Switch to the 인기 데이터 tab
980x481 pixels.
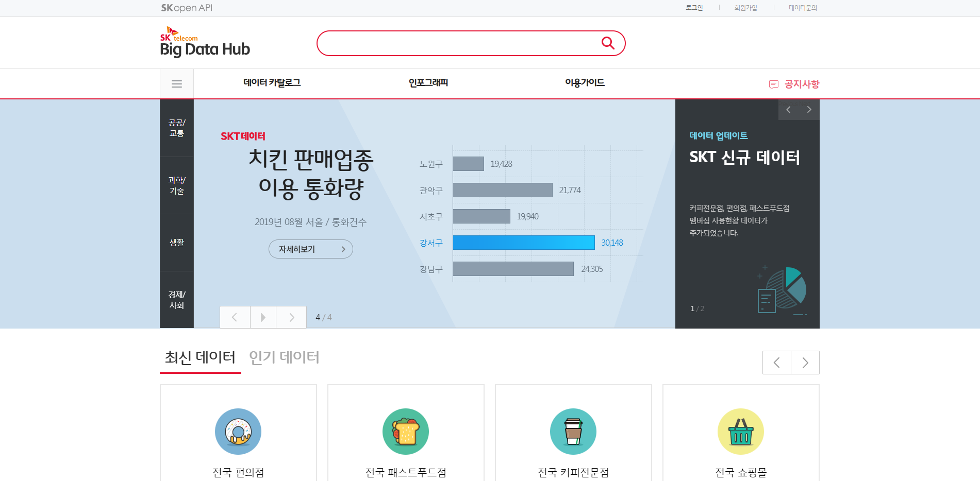click(x=284, y=357)
